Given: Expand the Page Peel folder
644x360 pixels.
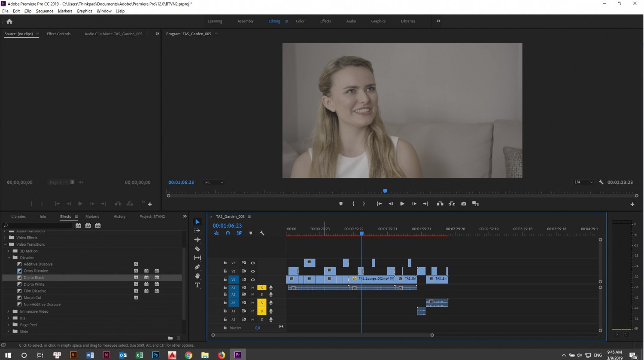Looking at the screenshot, I should click(x=9, y=325).
